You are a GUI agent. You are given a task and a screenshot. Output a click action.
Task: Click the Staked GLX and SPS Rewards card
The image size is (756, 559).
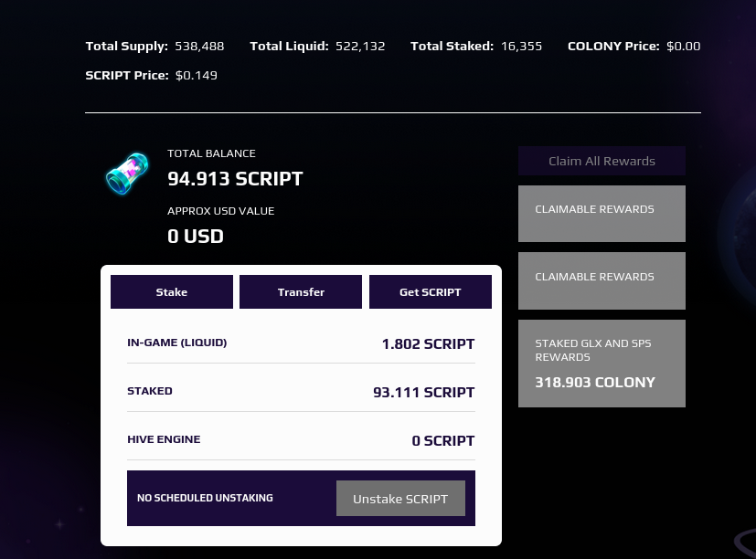pyautogui.click(x=602, y=363)
